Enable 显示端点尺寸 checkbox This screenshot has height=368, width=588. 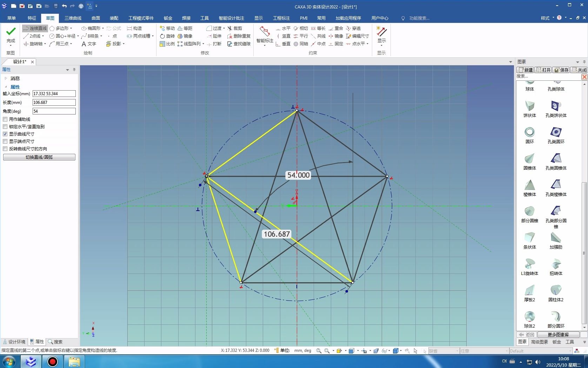click(5, 141)
